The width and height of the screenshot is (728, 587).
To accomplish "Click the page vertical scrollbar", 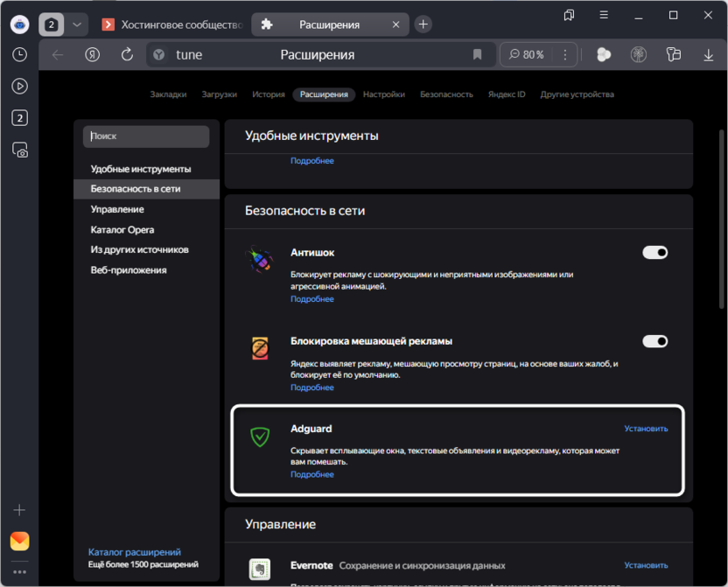I will coord(722,219).
